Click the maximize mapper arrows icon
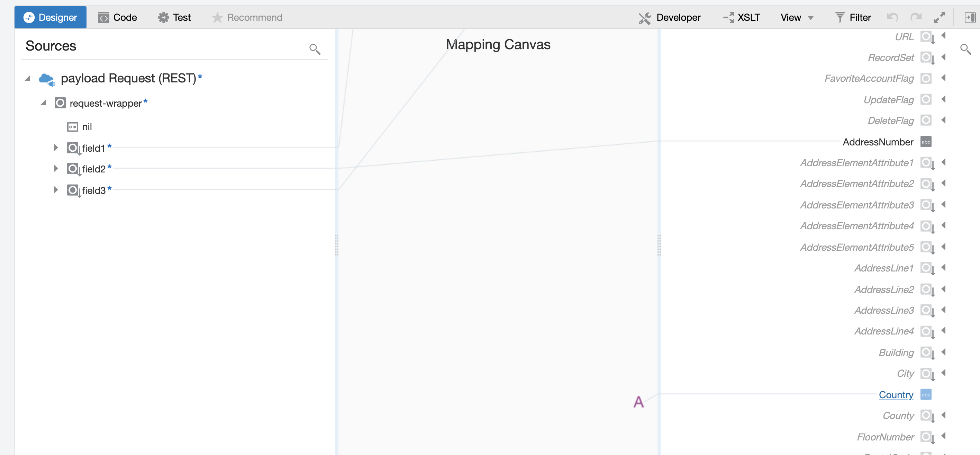The image size is (980, 455). tap(939, 17)
